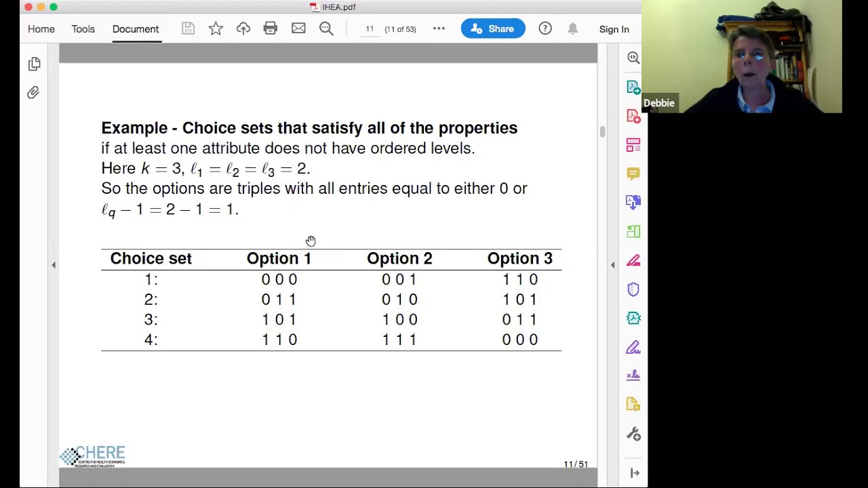
Task: Open Protect shield tool
Action: coord(633,289)
